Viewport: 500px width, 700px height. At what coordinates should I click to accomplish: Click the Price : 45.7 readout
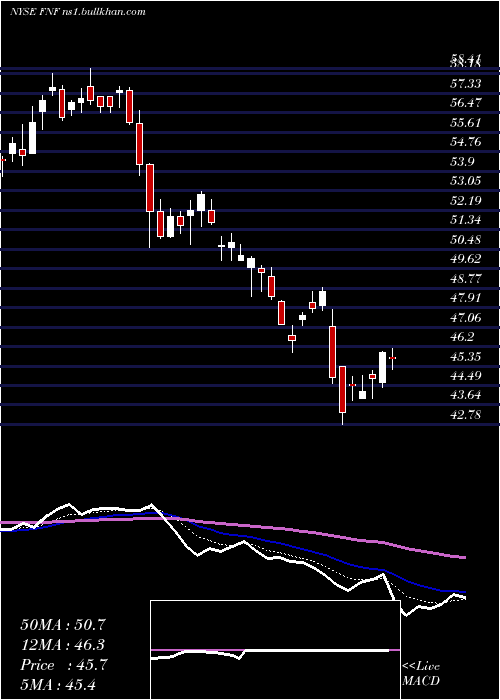[x=63, y=665]
